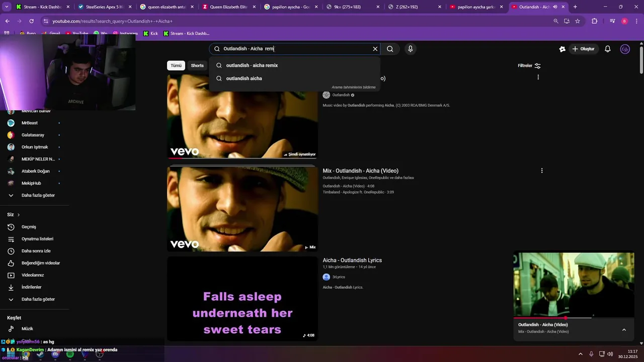Click the address bar zoom magnifier icon

click(x=555, y=21)
